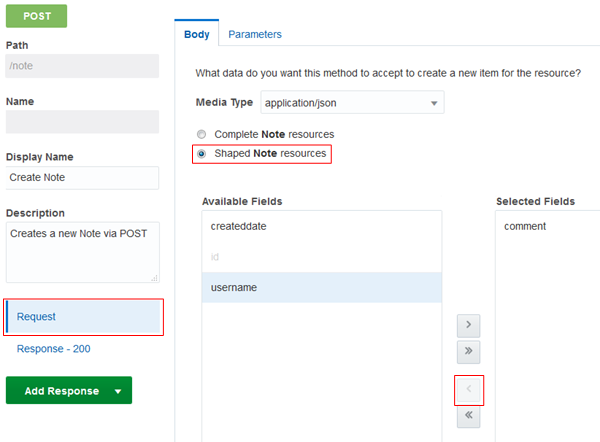
Task: Click the move all right double arrow
Action: pos(469,353)
